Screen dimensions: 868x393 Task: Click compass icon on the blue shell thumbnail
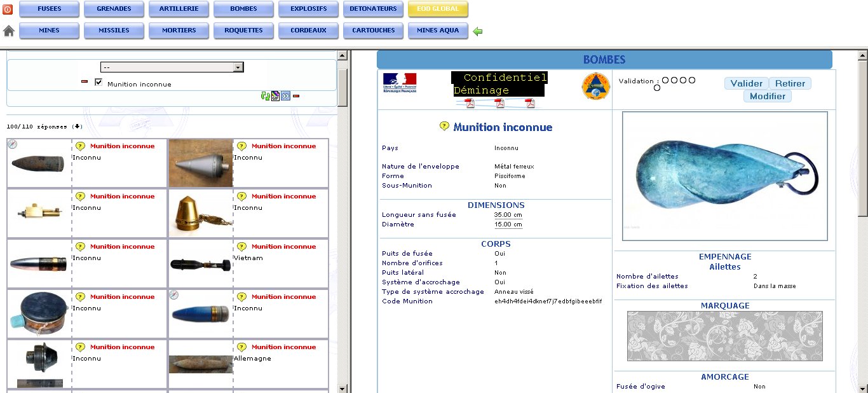(x=174, y=295)
